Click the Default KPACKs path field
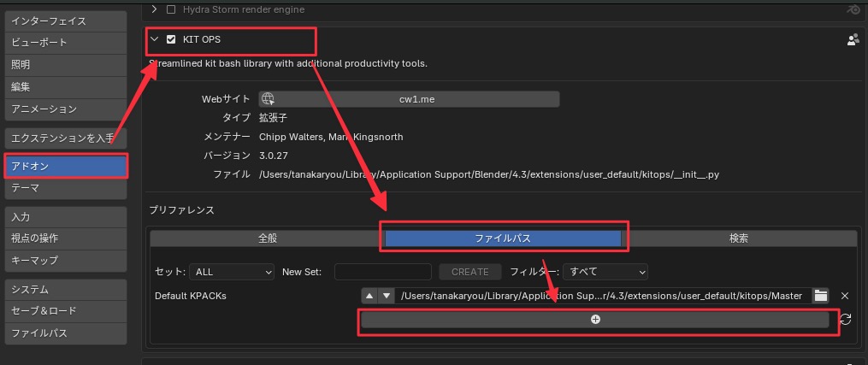 pyautogui.click(x=604, y=296)
